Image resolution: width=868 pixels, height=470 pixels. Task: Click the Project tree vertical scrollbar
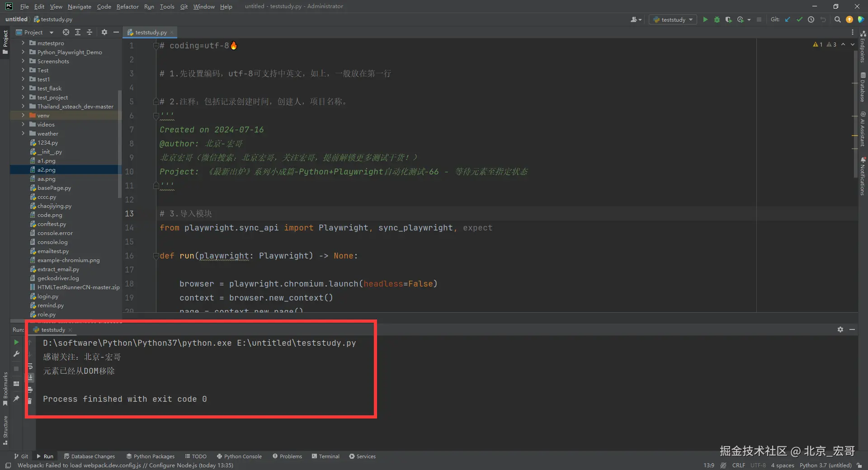click(x=120, y=145)
